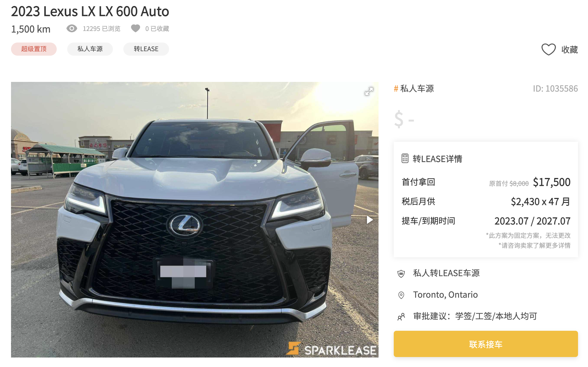Click the 收藏 label next to heart
The image size is (588, 367).
tap(570, 49)
